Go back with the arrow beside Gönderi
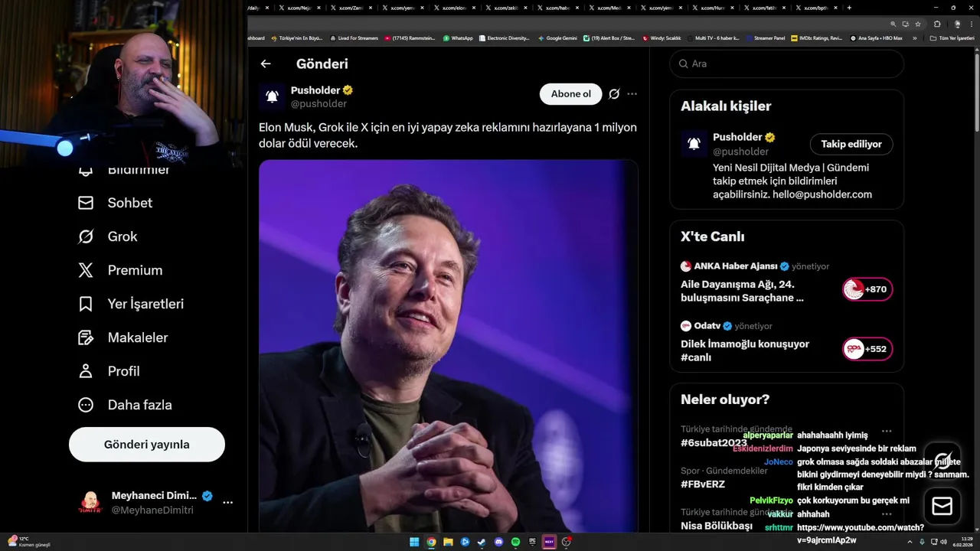Screen dimensions: 980x551 [266, 64]
